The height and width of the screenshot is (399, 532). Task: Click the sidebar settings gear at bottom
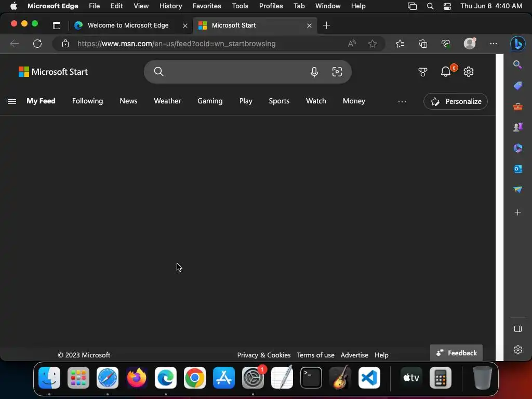pyautogui.click(x=518, y=350)
